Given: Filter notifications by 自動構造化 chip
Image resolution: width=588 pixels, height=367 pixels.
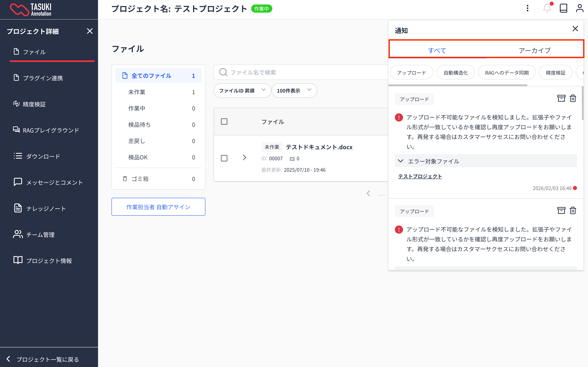Looking at the screenshot, I should click(x=455, y=73).
